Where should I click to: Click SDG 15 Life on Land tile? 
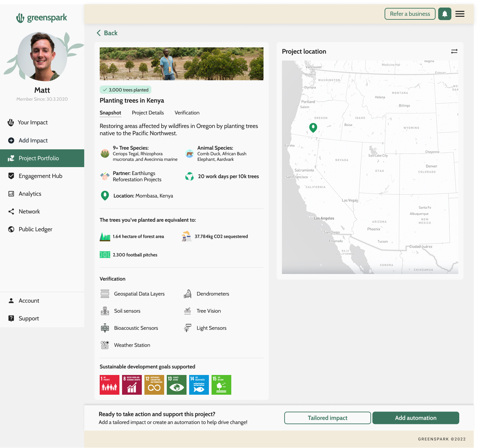(221, 385)
